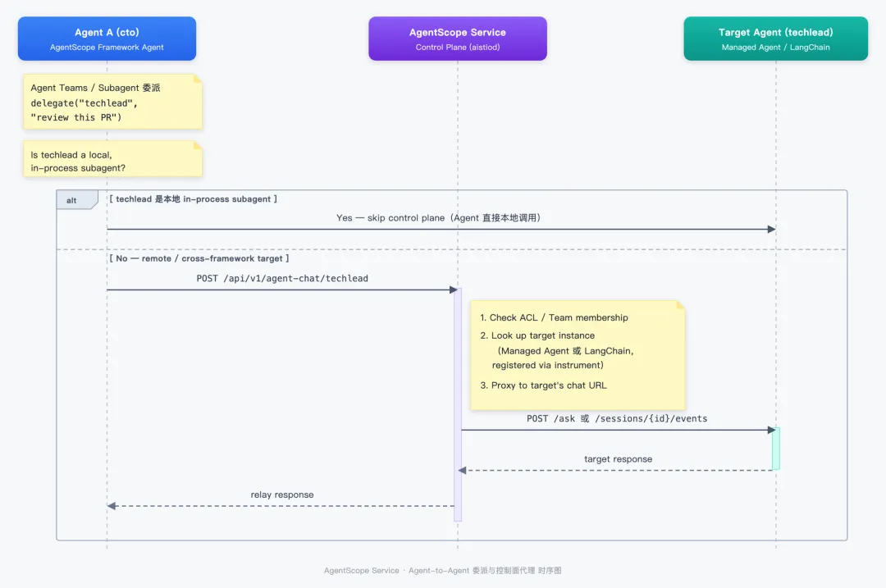Click the 'target response' message label
The width and height of the screenshot is (886, 588).
tap(619, 459)
